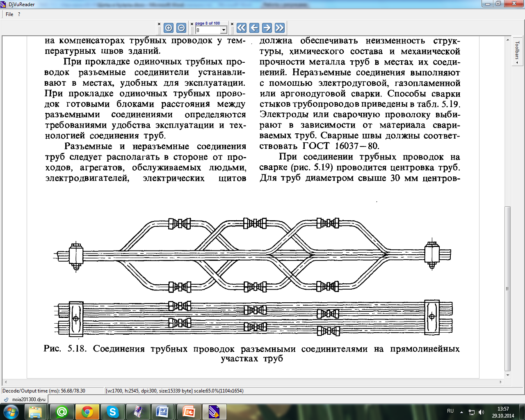The image size is (525, 420).
Task: Click the DjVuReader title bar icon
Action: pos(5,4)
